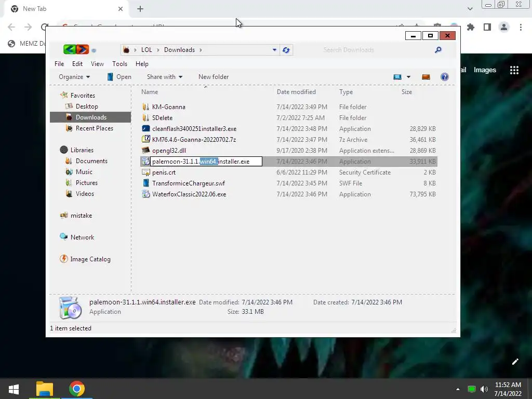
Task: Select the opengl32.dll file name
Action: [169, 151]
